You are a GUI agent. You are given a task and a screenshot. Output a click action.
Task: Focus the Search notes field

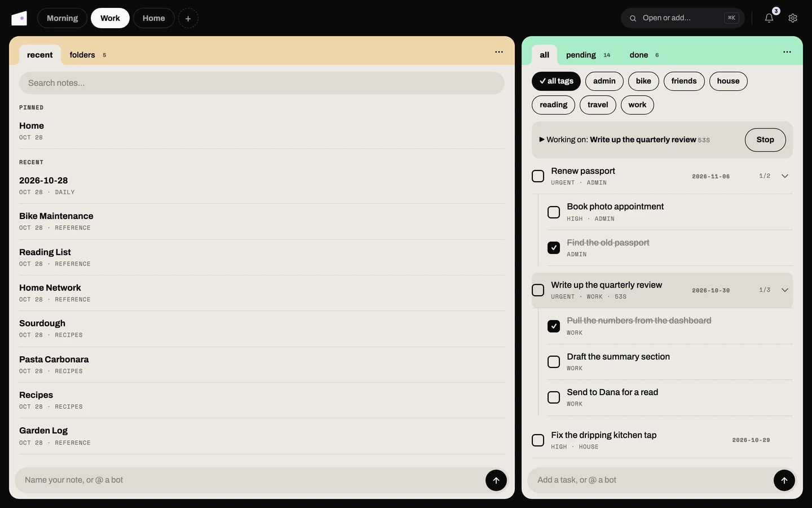point(262,83)
